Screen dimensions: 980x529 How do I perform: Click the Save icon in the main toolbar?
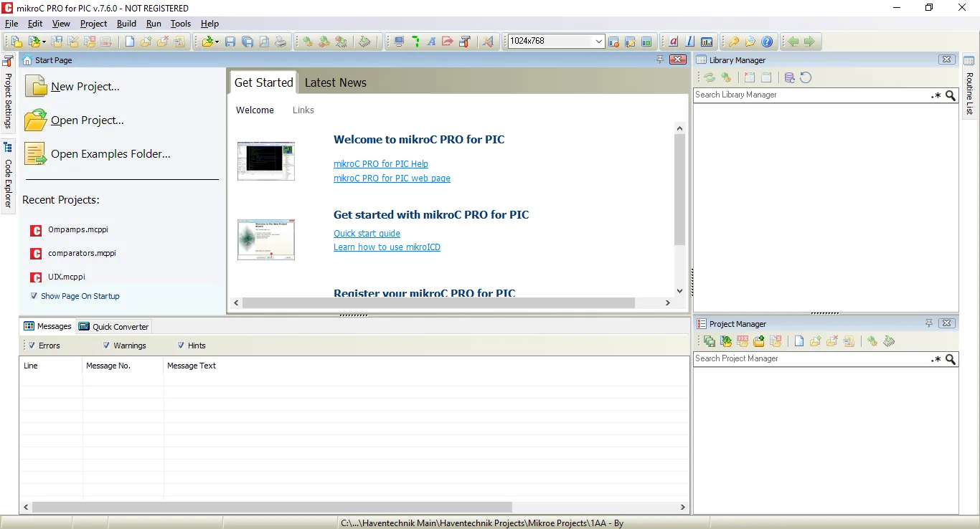coord(230,42)
